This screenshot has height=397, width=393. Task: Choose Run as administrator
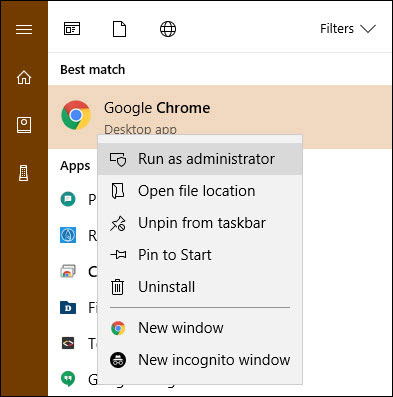click(200, 159)
